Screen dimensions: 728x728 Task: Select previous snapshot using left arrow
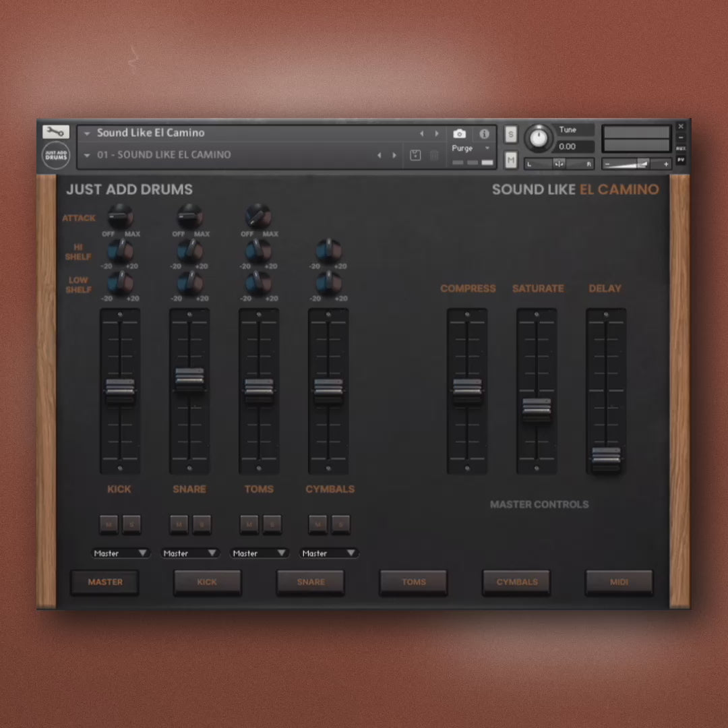pos(379,155)
